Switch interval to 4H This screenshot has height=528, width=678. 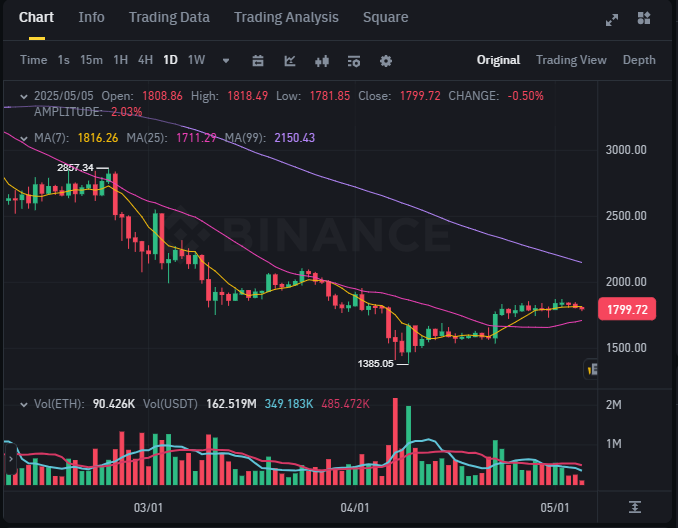click(145, 60)
